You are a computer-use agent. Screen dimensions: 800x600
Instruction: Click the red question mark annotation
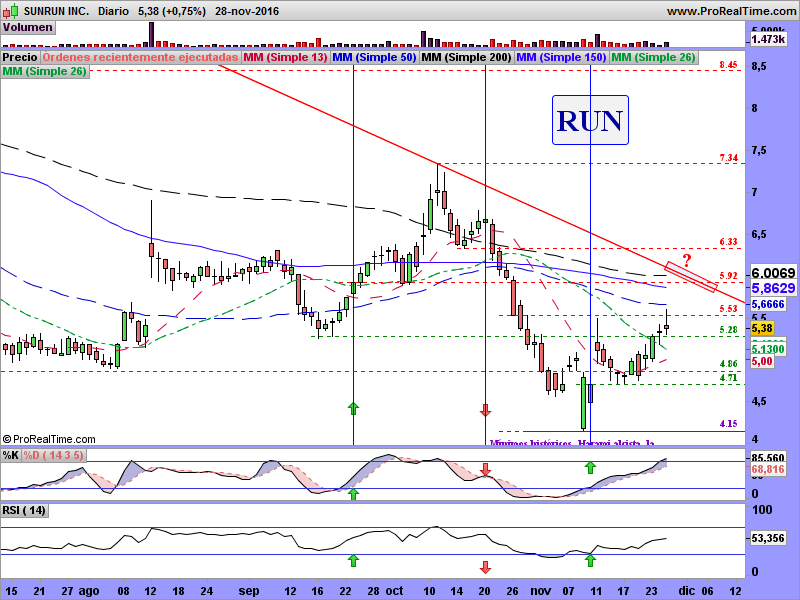(687, 260)
